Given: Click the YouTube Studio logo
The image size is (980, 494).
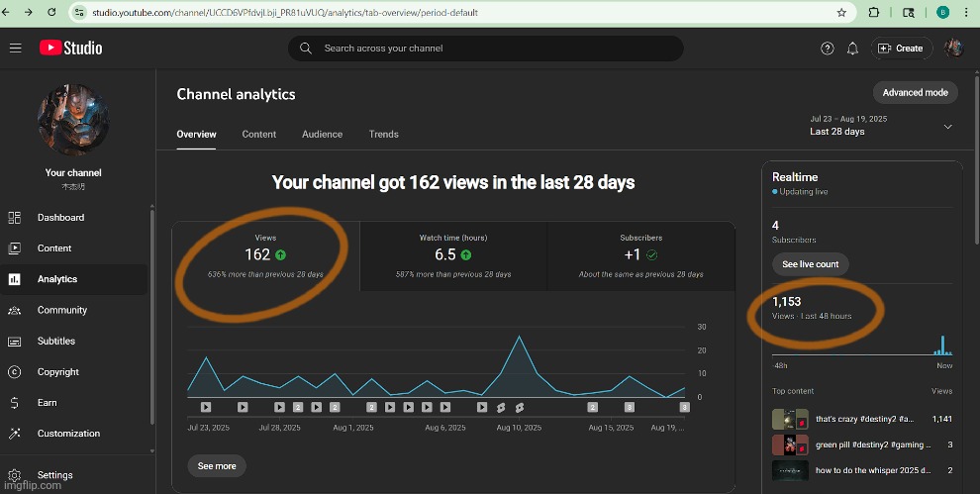Looking at the screenshot, I should [x=70, y=49].
